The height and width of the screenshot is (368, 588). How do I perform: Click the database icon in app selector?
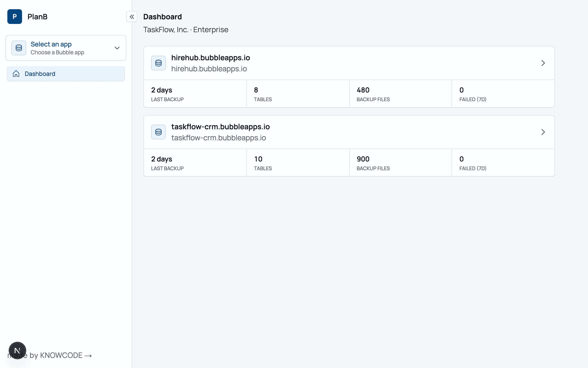19,48
